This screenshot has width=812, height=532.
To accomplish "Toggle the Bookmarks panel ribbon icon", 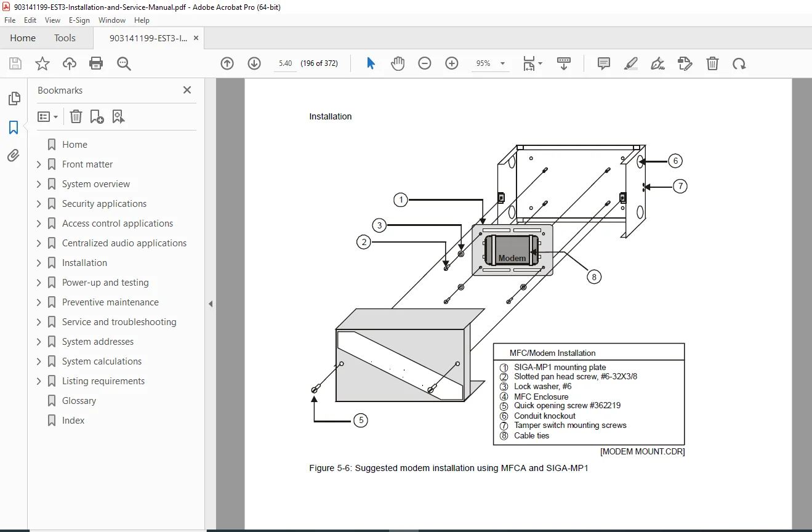I will coord(14,127).
